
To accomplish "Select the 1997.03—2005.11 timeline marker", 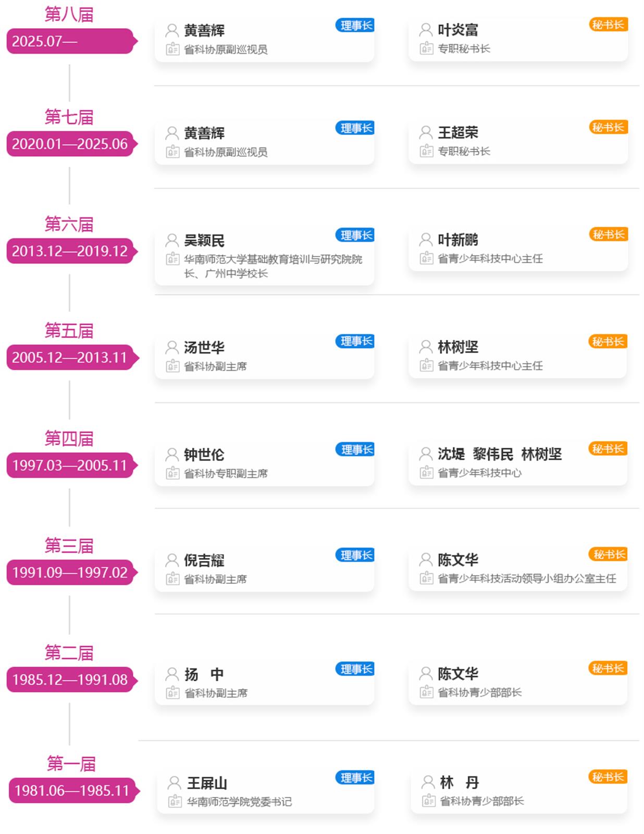I will (x=70, y=465).
